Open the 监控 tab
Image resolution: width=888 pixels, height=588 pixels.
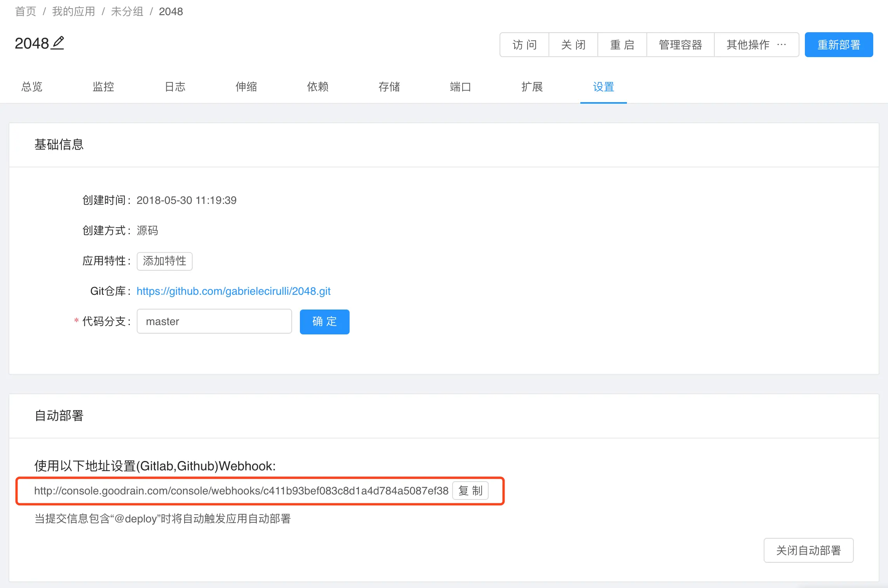pos(103,87)
